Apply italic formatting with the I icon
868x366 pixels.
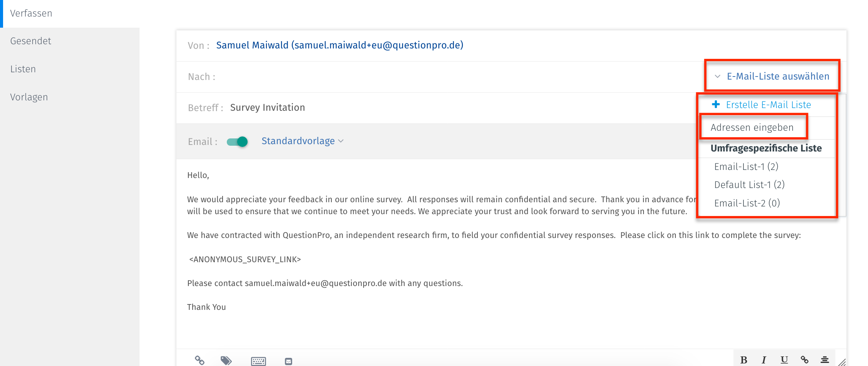[764, 360]
